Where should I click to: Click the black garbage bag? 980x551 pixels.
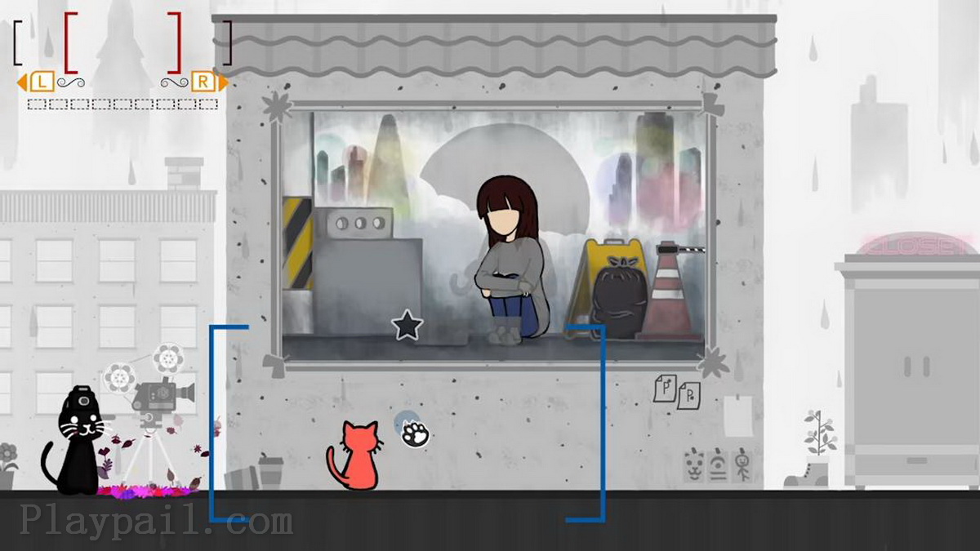[617, 295]
